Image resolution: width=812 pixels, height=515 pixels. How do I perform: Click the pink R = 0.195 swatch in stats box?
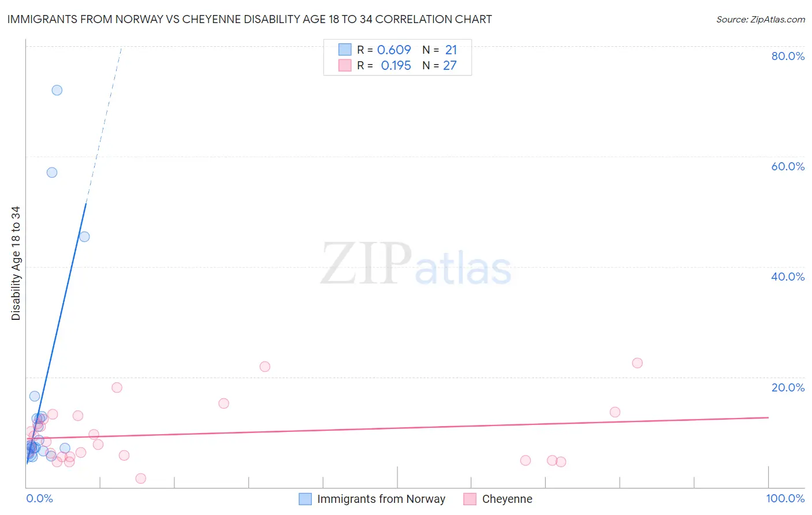pyautogui.click(x=345, y=65)
